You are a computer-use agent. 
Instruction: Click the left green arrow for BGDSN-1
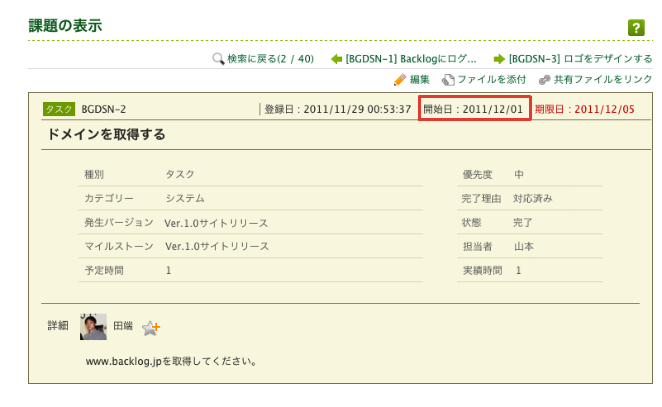coord(336,59)
